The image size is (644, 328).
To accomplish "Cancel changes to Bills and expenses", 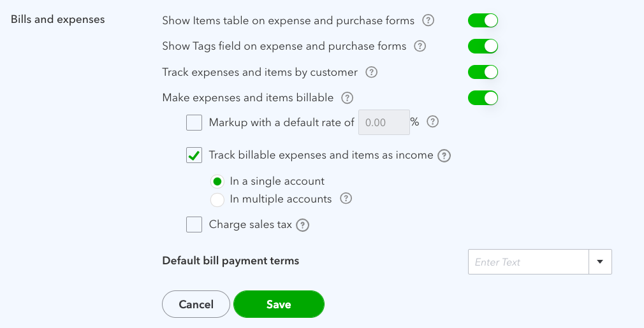I will point(196,304).
